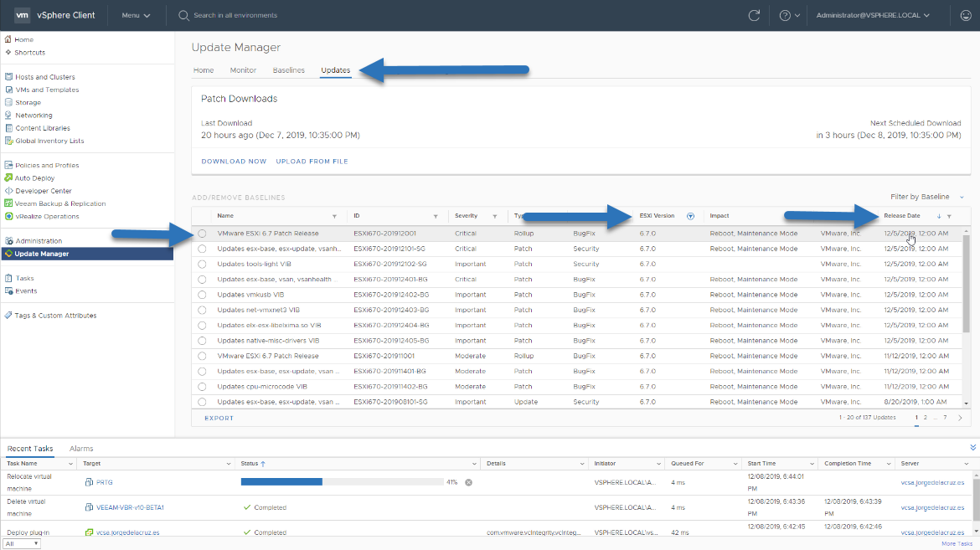Switch to Update Manager Home tab
This screenshot has width=980, height=550.
(204, 70)
